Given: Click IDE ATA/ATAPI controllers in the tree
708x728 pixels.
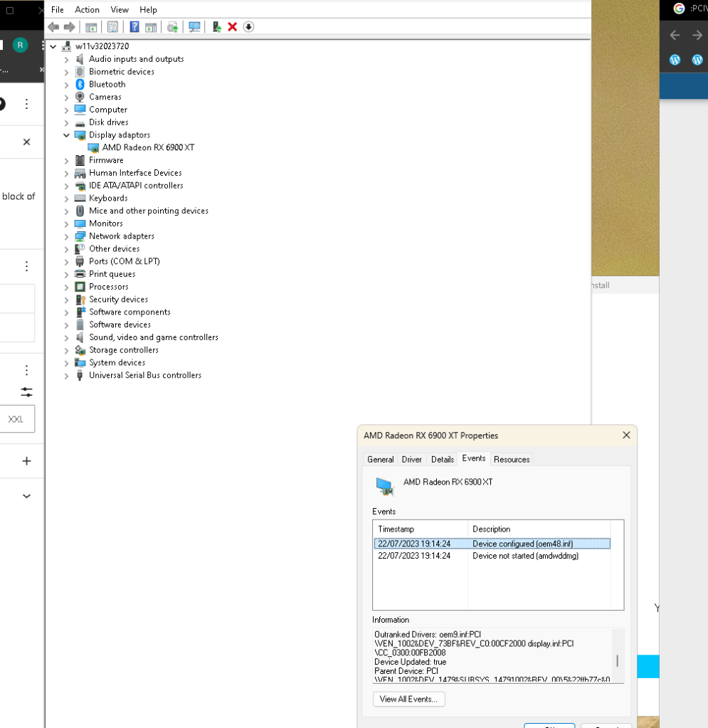Looking at the screenshot, I should (136, 185).
